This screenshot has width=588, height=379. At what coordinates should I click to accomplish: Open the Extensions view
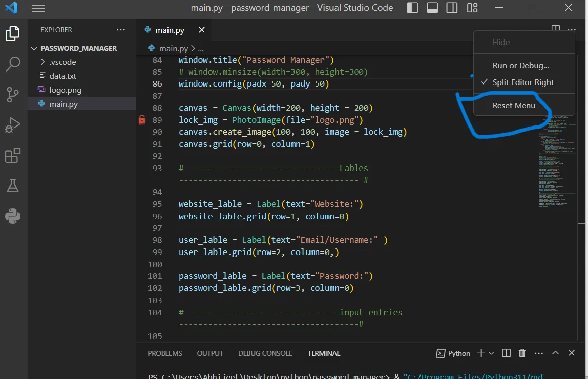(x=13, y=156)
